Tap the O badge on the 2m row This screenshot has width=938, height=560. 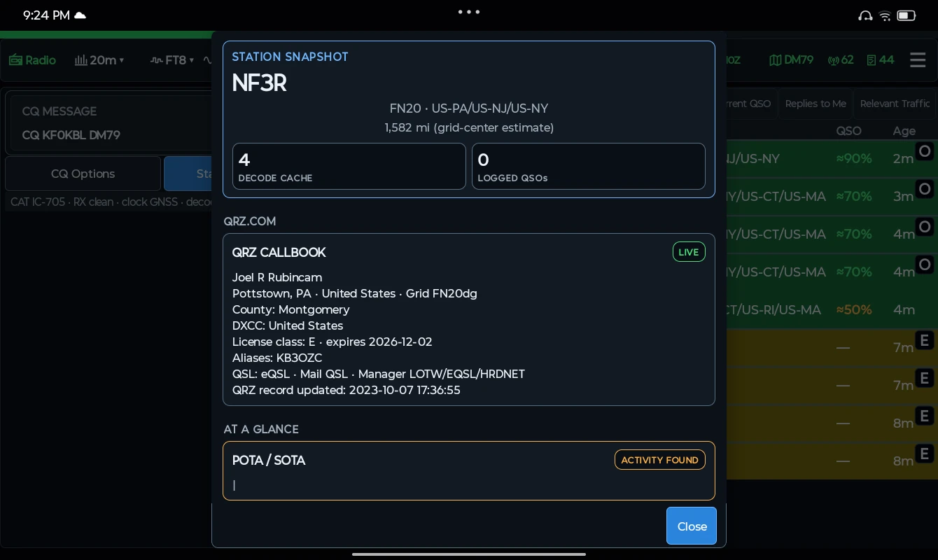[925, 151]
